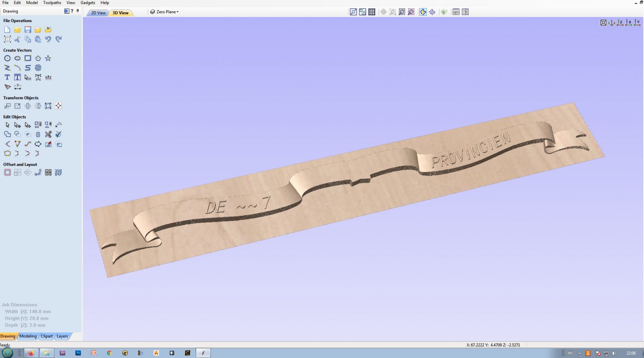The width and height of the screenshot is (644, 358).
Task: Open the Gadgets menu
Action: [x=88, y=2]
